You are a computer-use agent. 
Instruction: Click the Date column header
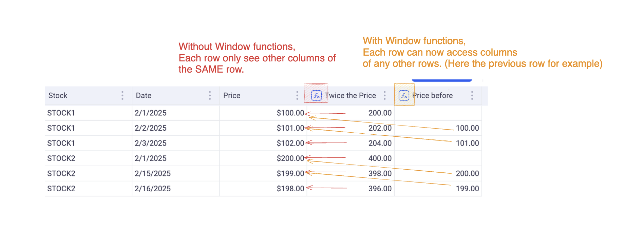pyautogui.click(x=144, y=96)
